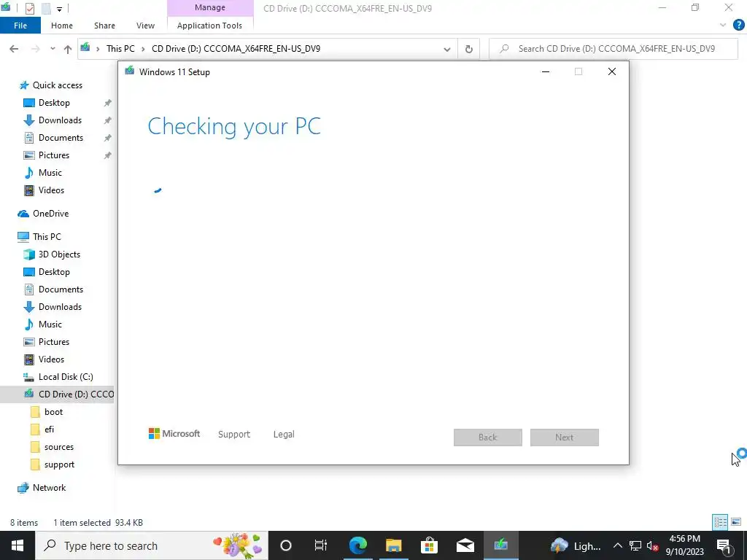Open 3D Objects under This PC
The height and width of the screenshot is (560, 747).
pyautogui.click(x=59, y=254)
